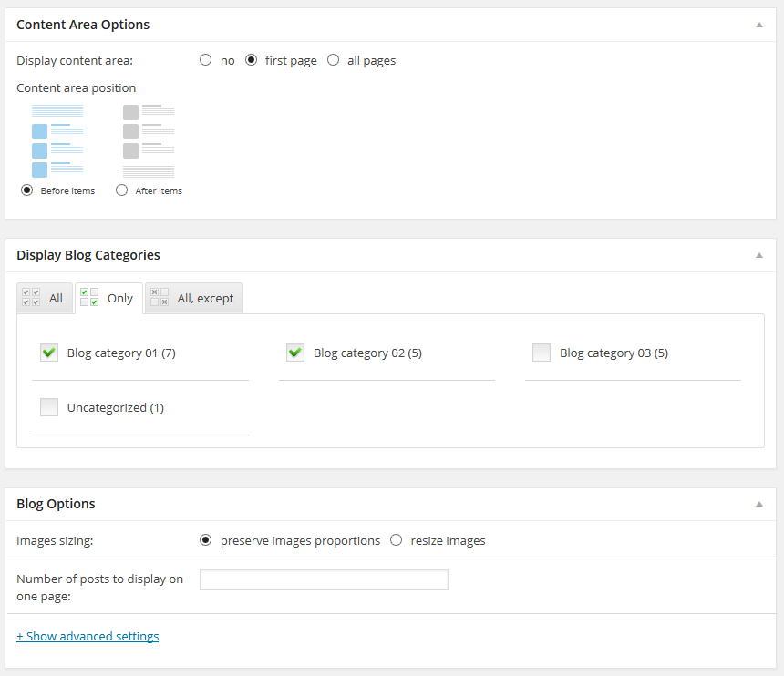Uncheck Blog category 01 checkbox
The width and height of the screenshot is (784, 676).
(49, 353)
